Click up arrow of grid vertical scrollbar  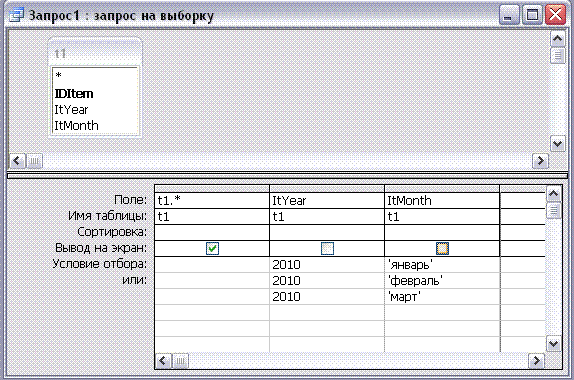(554, 194)
